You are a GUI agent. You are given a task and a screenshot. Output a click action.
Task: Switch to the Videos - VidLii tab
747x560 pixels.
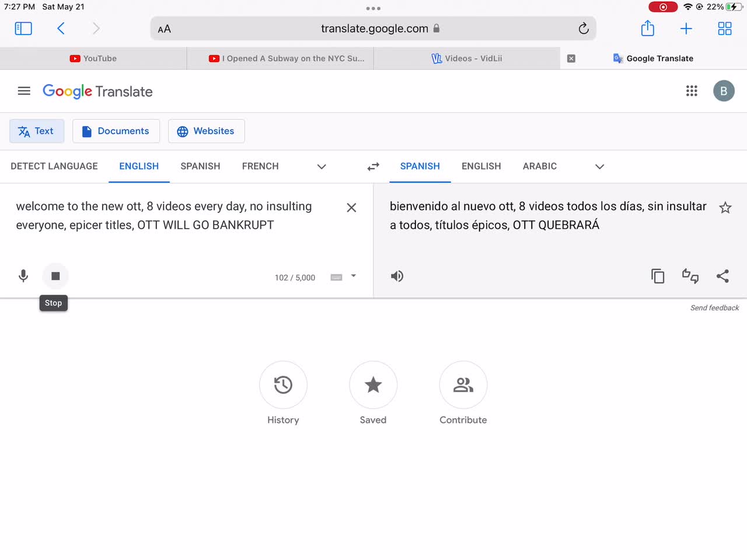(x=467, y=58)
